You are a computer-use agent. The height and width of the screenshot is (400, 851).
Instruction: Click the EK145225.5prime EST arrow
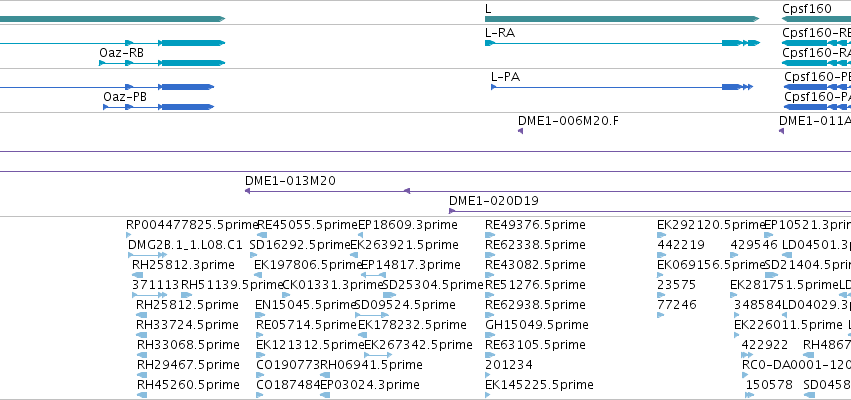tap(488, 396)
